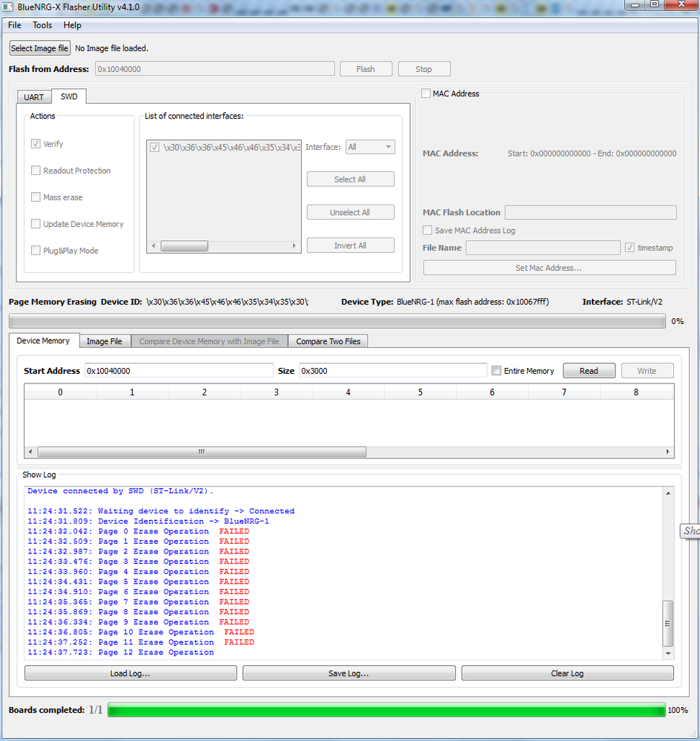Click the Save Log button
This screenshot has width=700, height=741.
tap(349, 674)
